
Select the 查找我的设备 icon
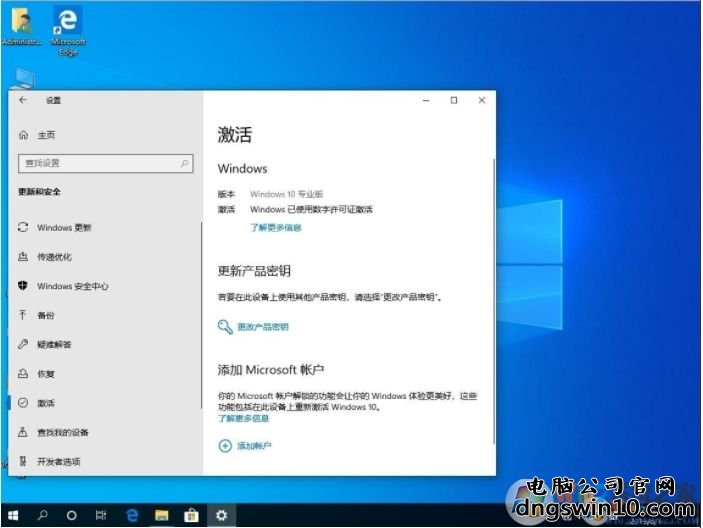(x=23, y=432)
